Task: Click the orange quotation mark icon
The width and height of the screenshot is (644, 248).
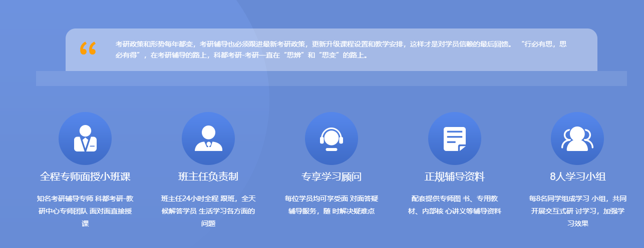Action: (88, 48)
